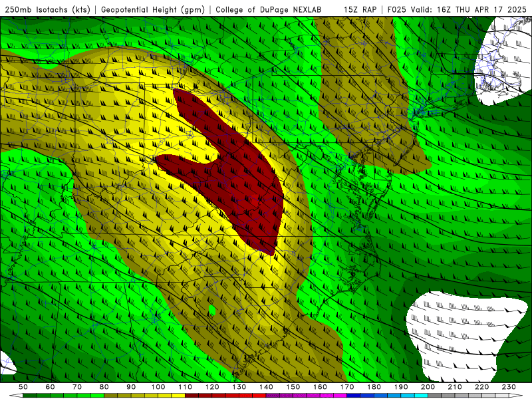The image size is (532, 399).
Task: Click the 'Geopotential Height (gpm)' header text
Action: (x=153, y=9)
